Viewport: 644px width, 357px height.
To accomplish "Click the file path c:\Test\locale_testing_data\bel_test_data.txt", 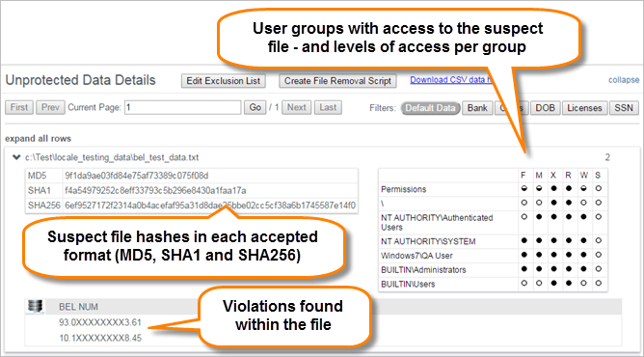I will click(112, 157).
